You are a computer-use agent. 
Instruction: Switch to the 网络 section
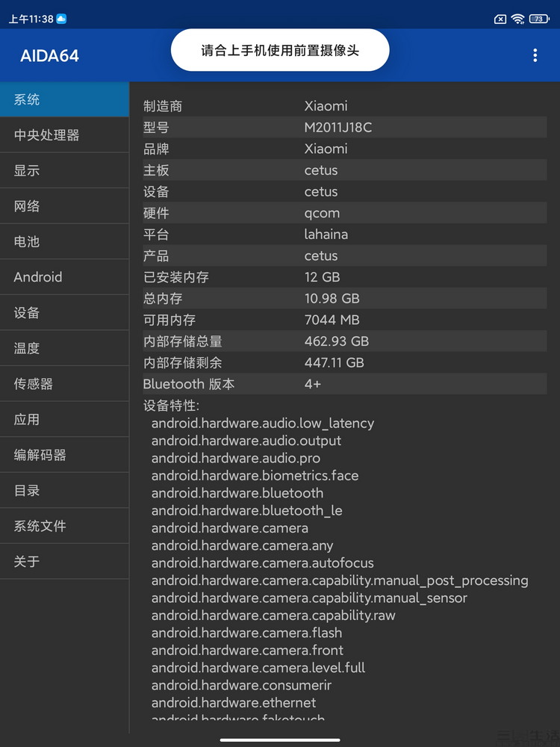(64, 206)
